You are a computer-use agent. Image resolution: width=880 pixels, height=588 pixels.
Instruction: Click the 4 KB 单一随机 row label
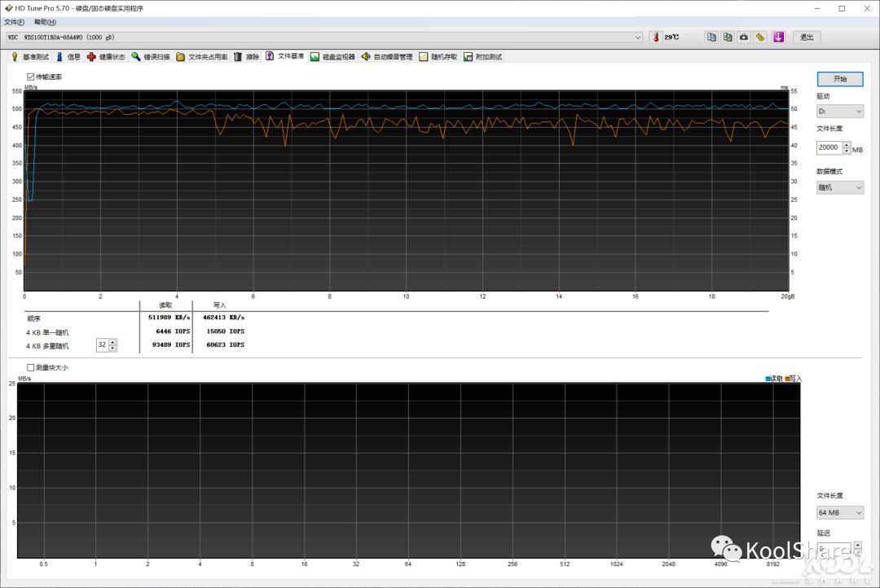47,332
